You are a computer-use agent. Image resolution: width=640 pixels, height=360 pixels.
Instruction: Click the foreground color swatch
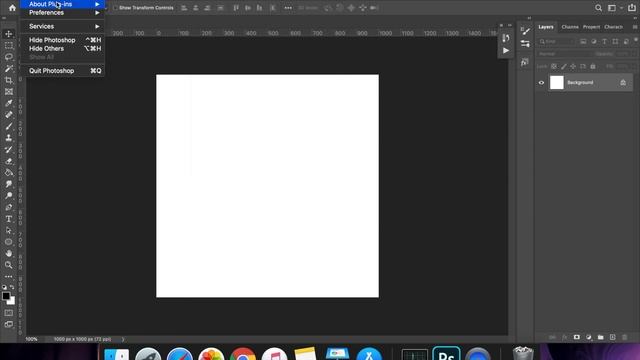[x=5, y=296]
